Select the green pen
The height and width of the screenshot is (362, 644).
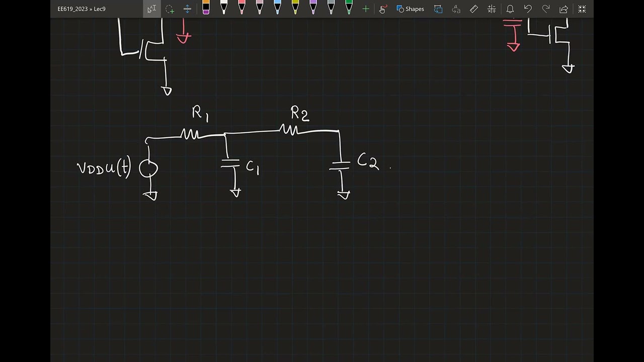pyautogui.click(x=349, y=8)
